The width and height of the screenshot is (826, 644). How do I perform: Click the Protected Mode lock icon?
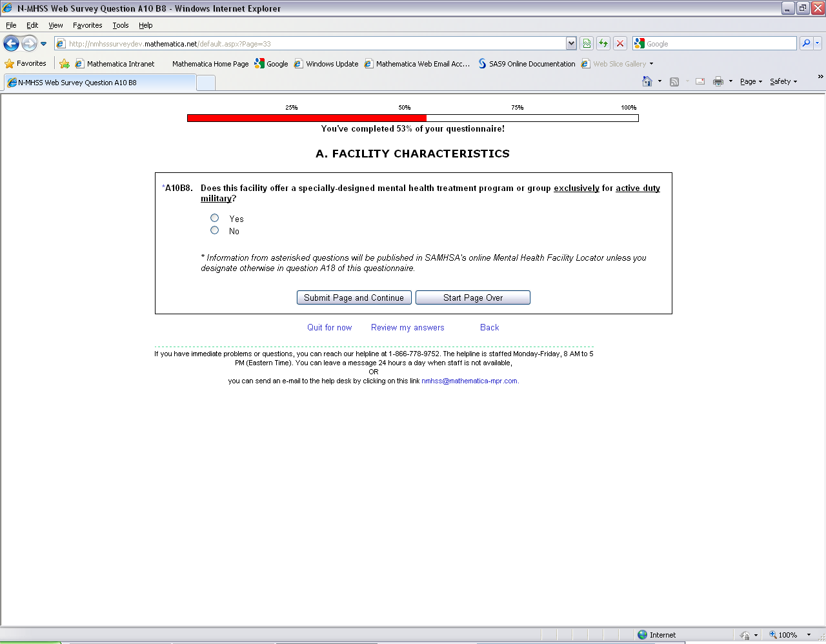pos(745,635)
